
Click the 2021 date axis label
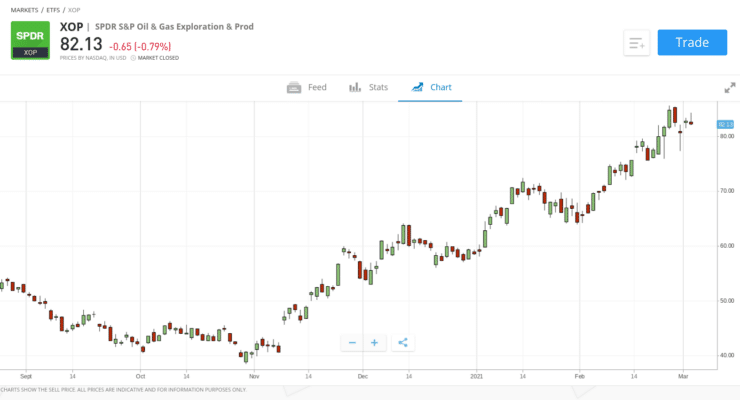click(x=477, y=376)
